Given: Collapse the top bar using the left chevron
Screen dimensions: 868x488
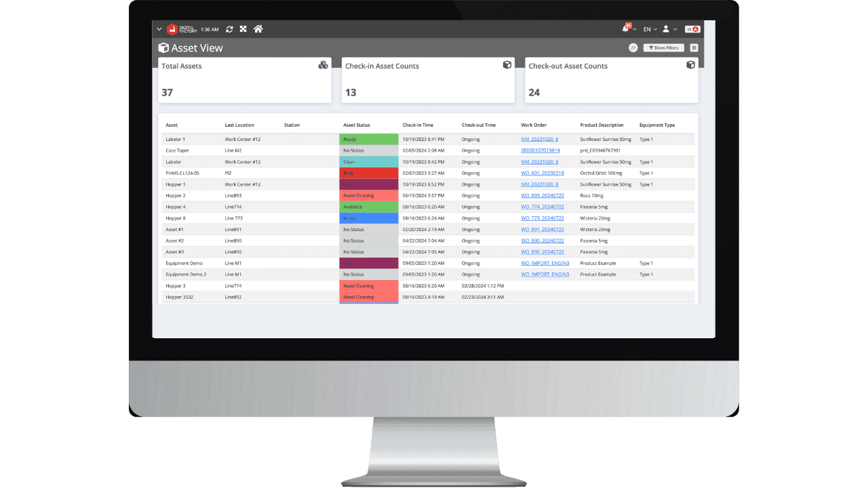Looking at the screenshot, I should pyautogui.click(x=159, y=29).
